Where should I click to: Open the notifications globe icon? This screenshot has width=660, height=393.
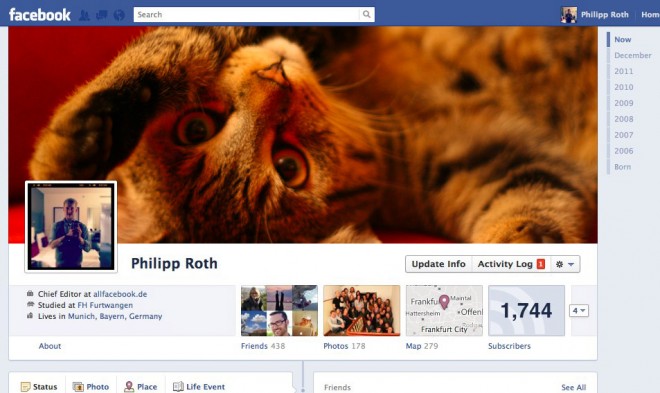coord(119,15)
